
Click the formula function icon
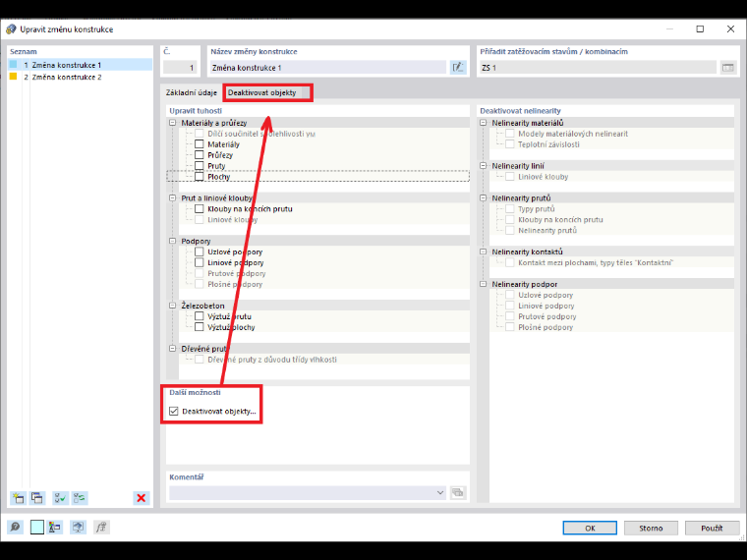101,528
